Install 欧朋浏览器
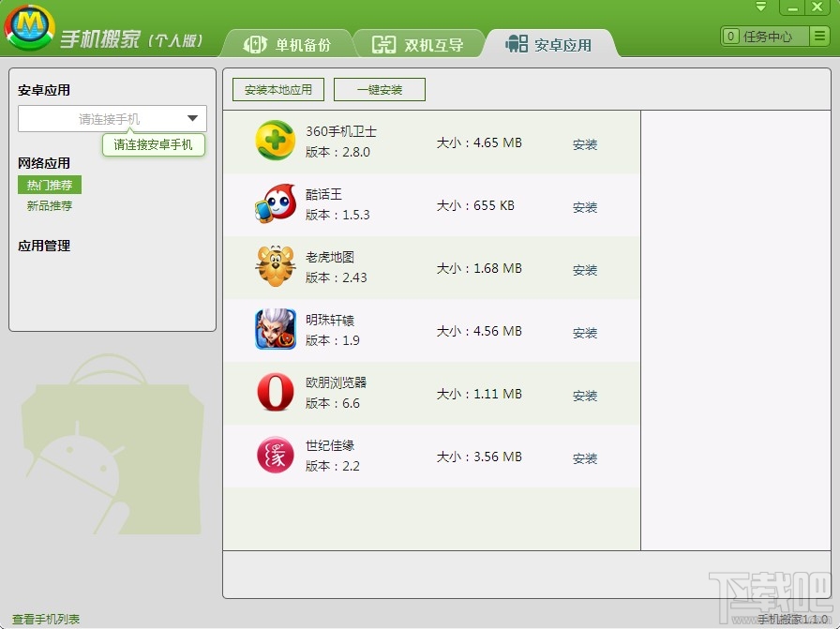Screen dimensions: 840x629 pyautogui.click(x=584, y=396)
